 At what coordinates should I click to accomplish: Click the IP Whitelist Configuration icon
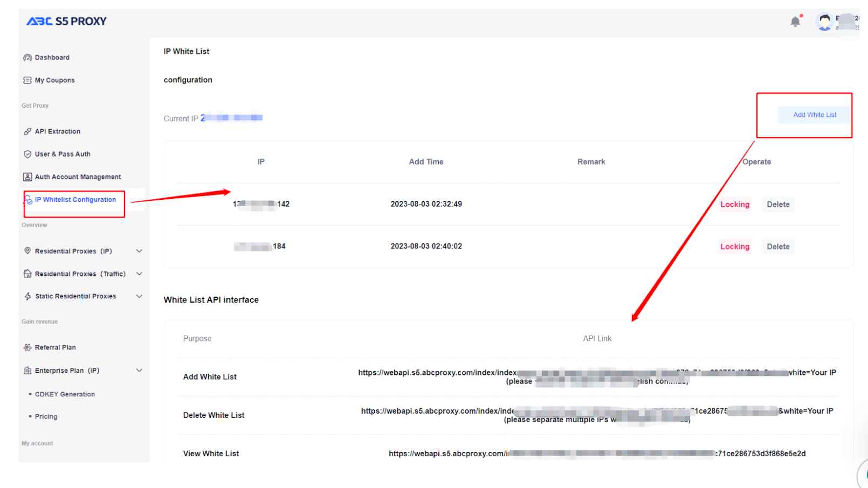point(29,200)
